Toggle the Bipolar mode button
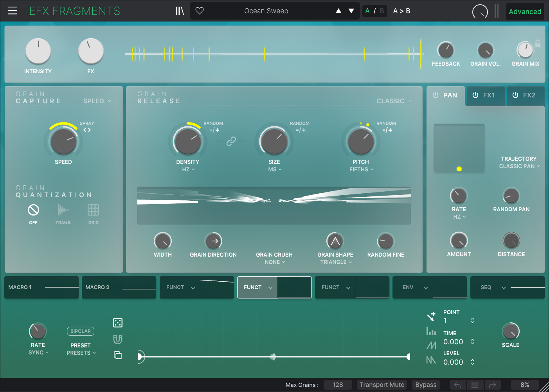Image resolution: width=549 pixels, height=392 pixels. [81, 331]
